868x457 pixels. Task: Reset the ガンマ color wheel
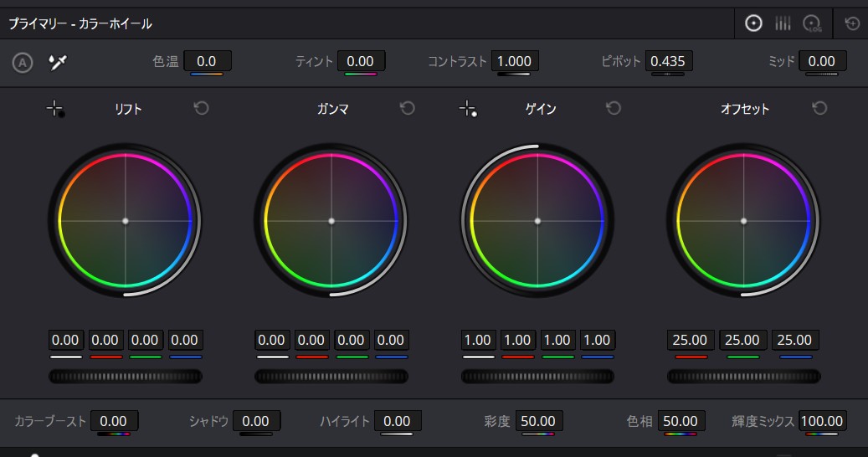(x=408, y=109)
